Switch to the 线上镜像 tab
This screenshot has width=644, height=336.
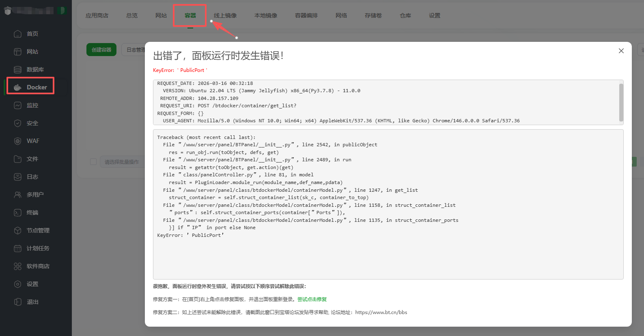[225, 15]
